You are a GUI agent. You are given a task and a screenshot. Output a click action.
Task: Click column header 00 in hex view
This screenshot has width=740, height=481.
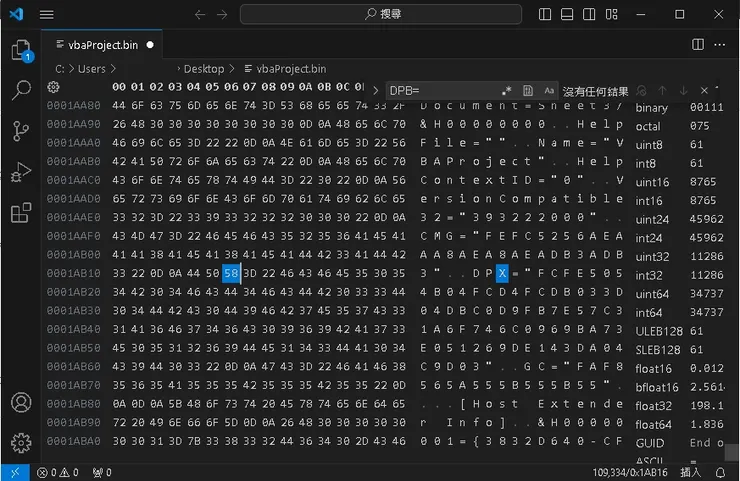pos(119,87)
